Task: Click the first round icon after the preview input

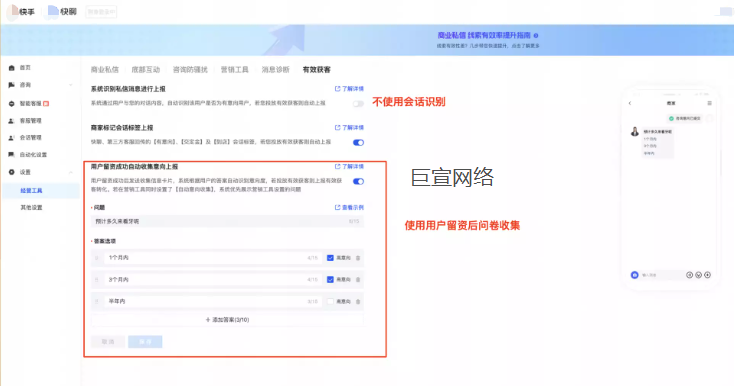Action: tap(690, 275)
